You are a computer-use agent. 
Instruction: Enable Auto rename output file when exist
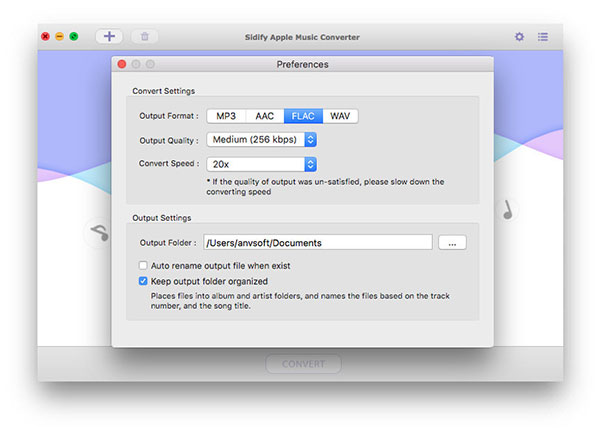coord(143,265)
